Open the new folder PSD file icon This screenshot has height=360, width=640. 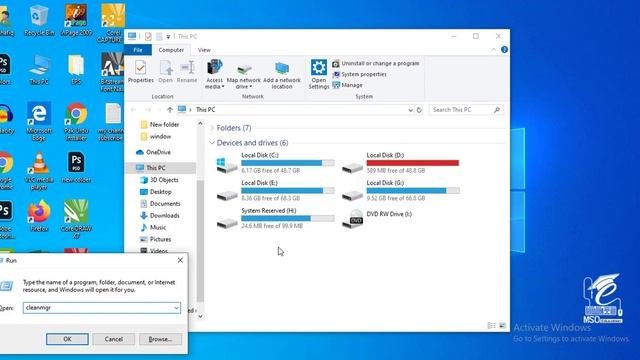point(76,167)
